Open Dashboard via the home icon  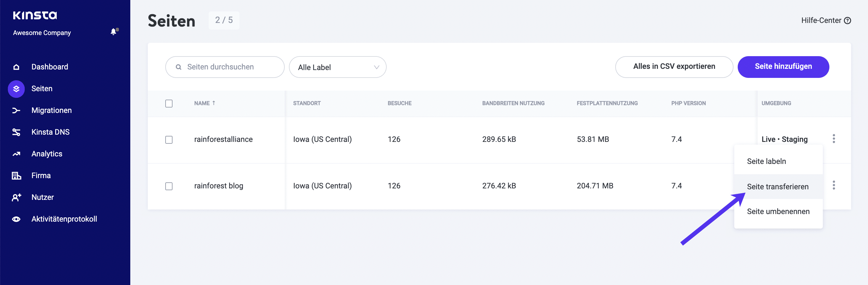click(16, 67)
